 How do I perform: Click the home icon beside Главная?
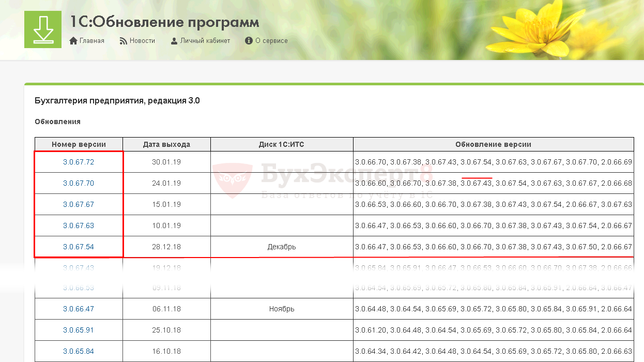click(73, 41)
